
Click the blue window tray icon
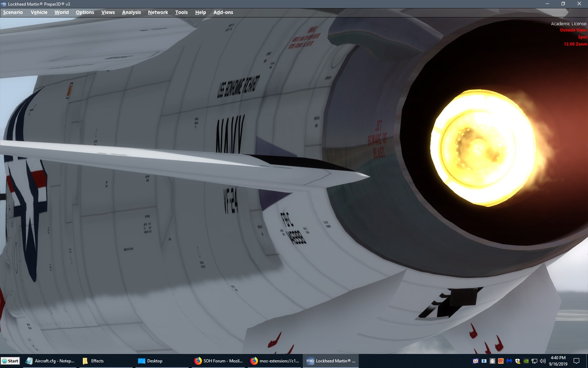tap(484, 361)
